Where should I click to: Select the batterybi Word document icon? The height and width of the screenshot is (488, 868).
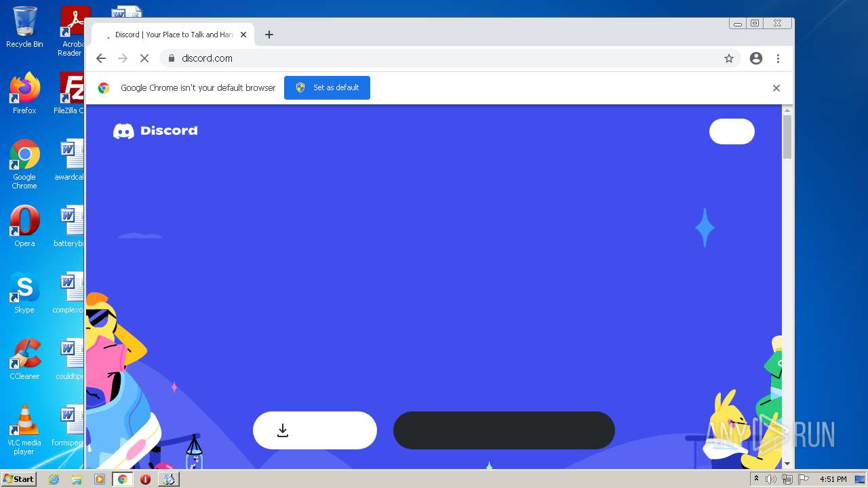(70, 226)
